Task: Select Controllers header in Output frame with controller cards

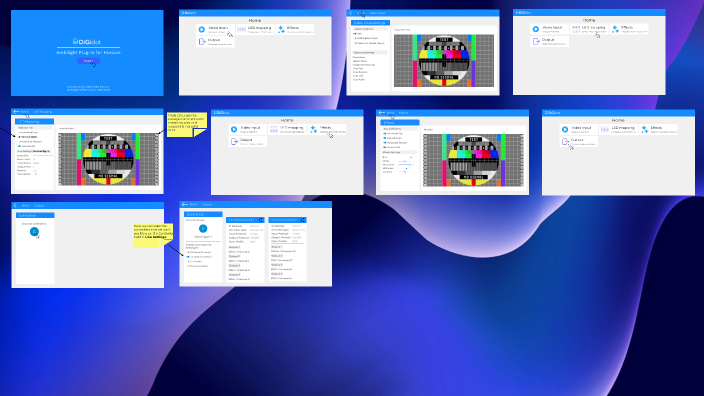Action: click(x=203, y=215)
